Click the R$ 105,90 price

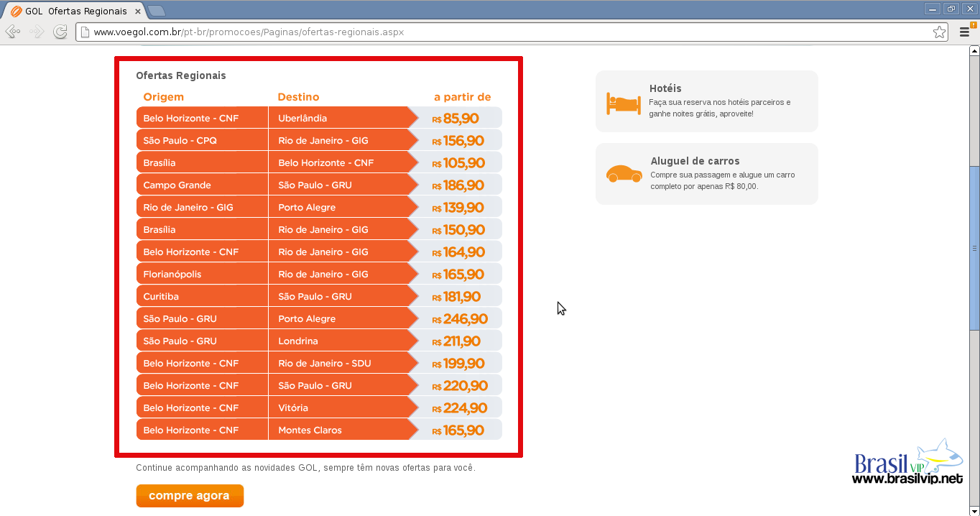pyautogui.click(x=458, y=163)
